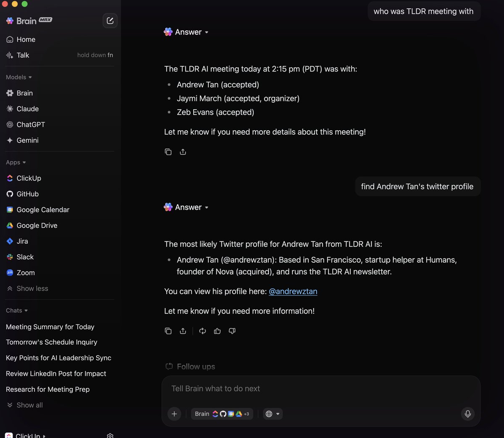Click message find Andrew Tan's twitter profile
Viewport: 504px width, 438px height.
(x=417, y=187)
